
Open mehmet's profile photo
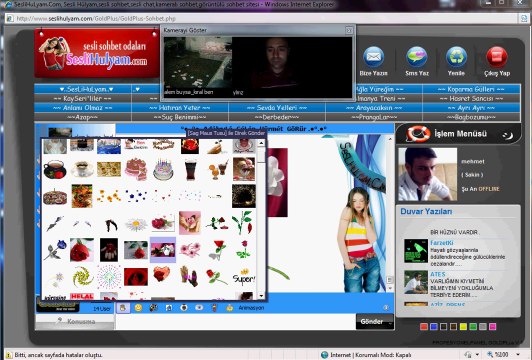tap(428, 174)
